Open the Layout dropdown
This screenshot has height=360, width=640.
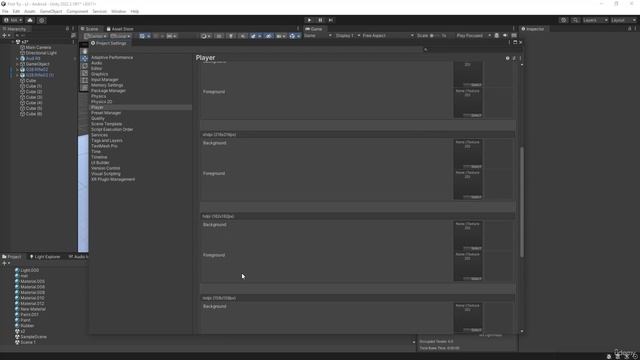[623, 20]
